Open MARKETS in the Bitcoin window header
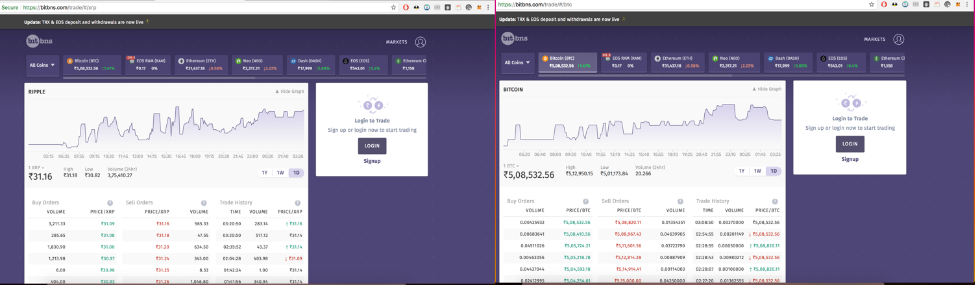This screenshot has height=285, width=980. click(x=874, y=40)
